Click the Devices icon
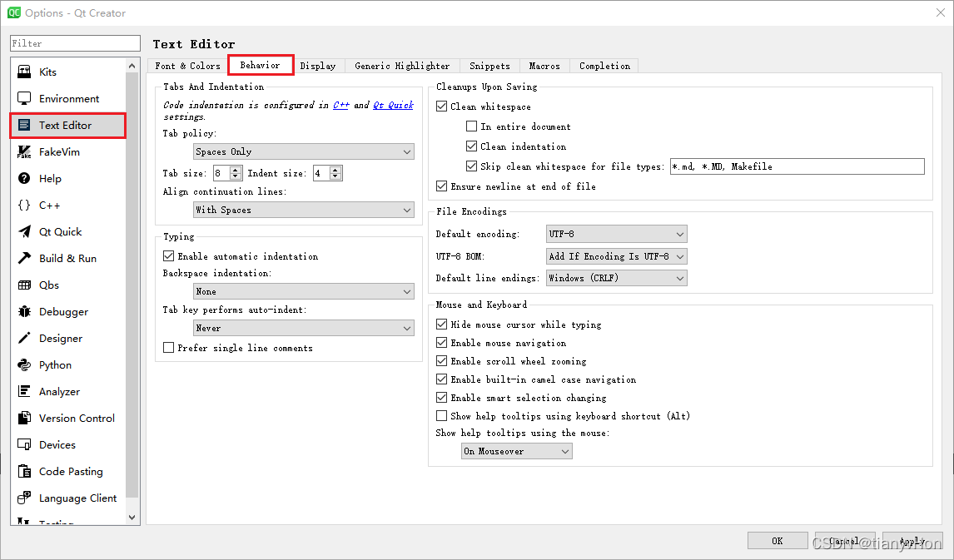 24,444
